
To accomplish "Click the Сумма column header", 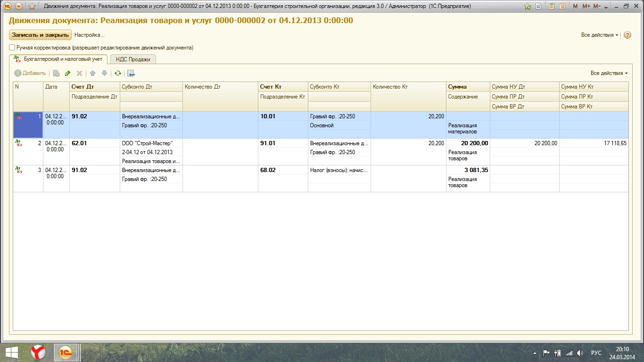I will (x=457, y=87).
